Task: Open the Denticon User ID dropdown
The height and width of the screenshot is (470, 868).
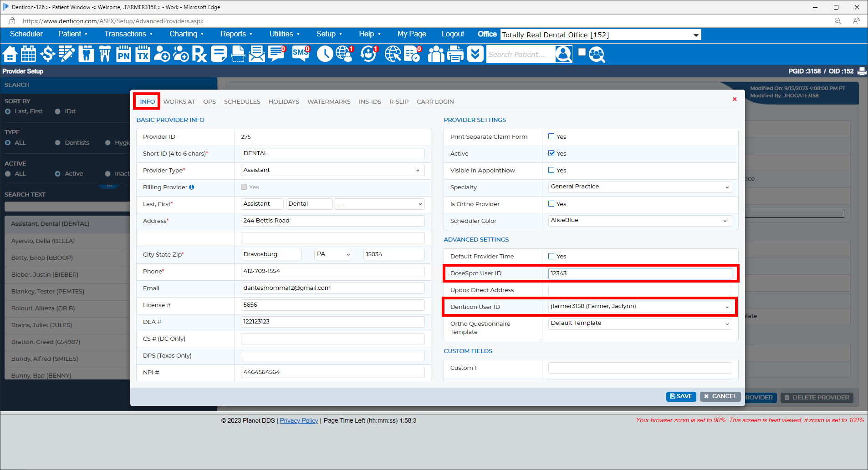Action: (x=639, y=307)
